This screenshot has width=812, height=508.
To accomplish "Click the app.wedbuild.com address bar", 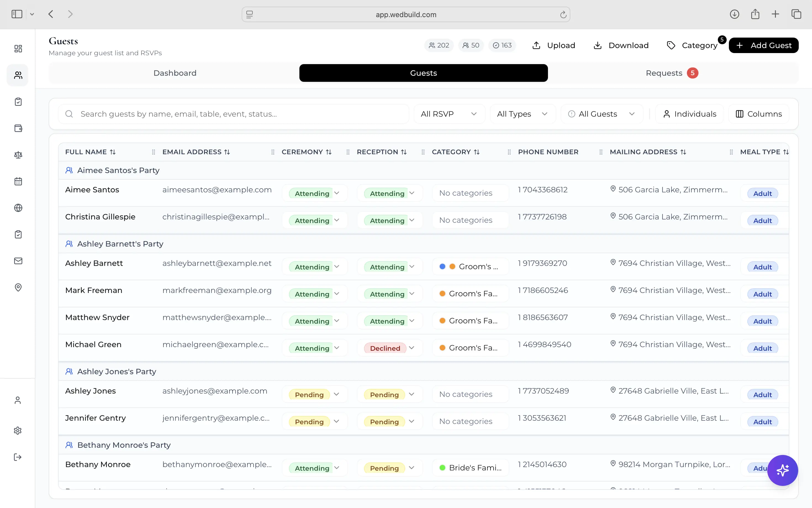I will tap(405, 14).
